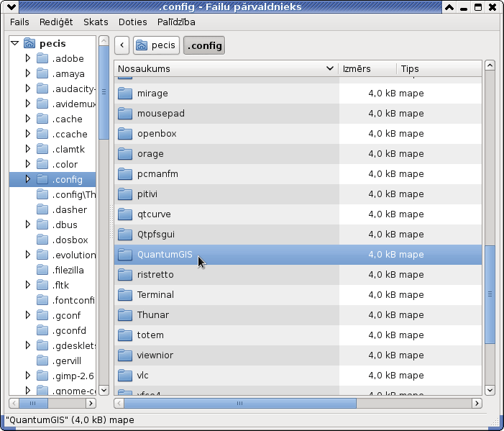Click the .dosbox folder icon in sidebar
The width and height of the screenshot is (504, 431).
click(x=42, y=240)
